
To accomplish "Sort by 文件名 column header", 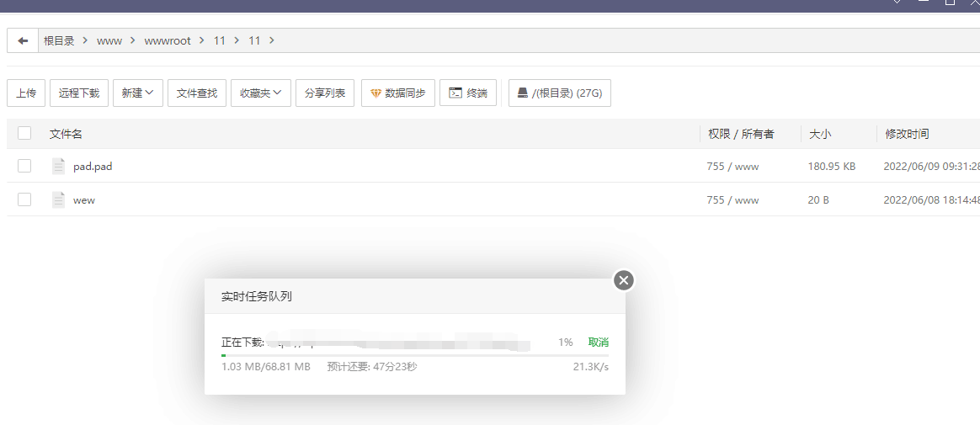I will tap(66, 134).
